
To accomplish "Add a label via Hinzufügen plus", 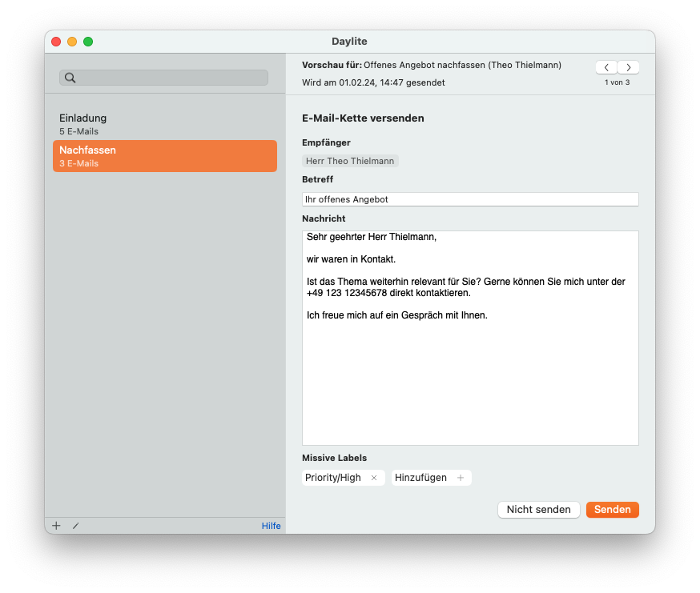I will (x=461, y=478).
